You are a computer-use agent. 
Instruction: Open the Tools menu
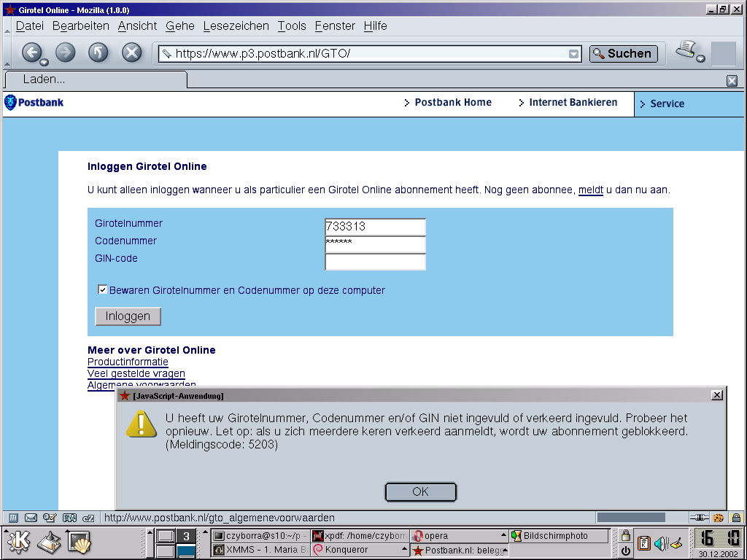pyautogui.click(x=292, y=26)
